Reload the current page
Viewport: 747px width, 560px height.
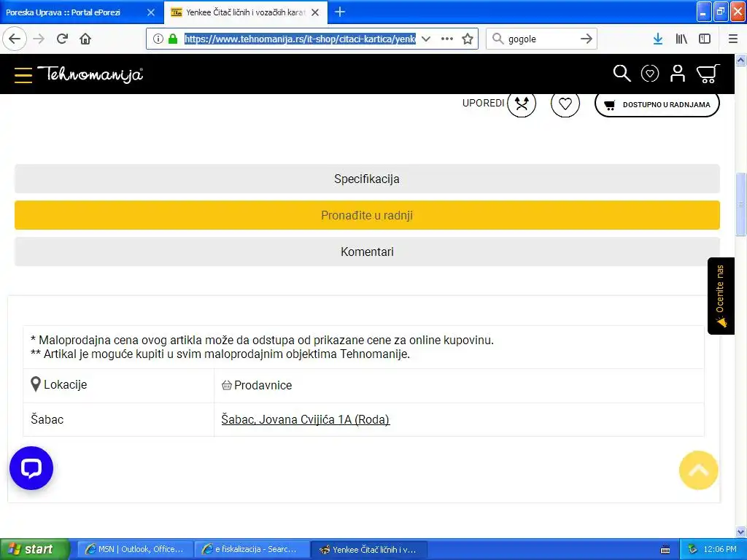(x=62, y=39)
